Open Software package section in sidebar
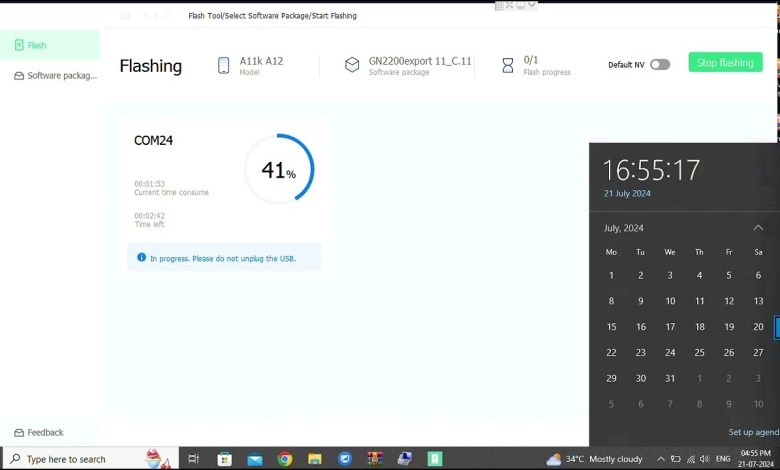 [55, 76]
